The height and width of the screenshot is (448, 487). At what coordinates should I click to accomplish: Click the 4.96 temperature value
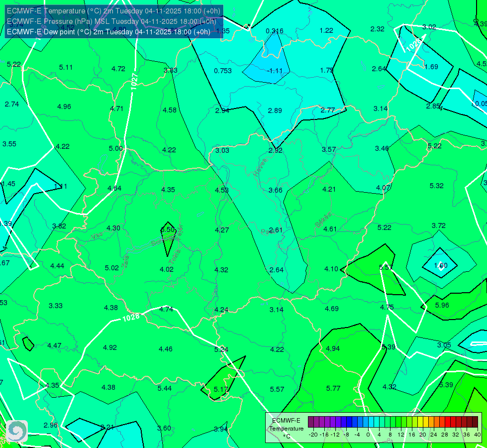point(64,107)
